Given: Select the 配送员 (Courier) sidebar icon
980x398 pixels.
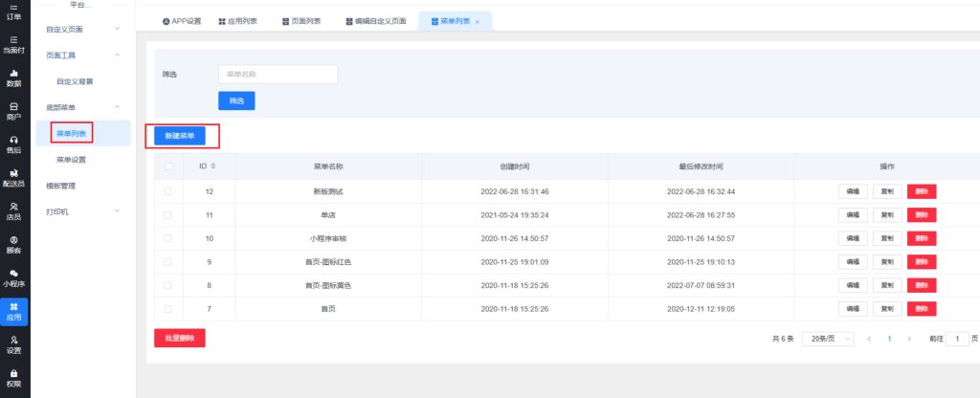Looking at the screenshot, I should (14, 177).
